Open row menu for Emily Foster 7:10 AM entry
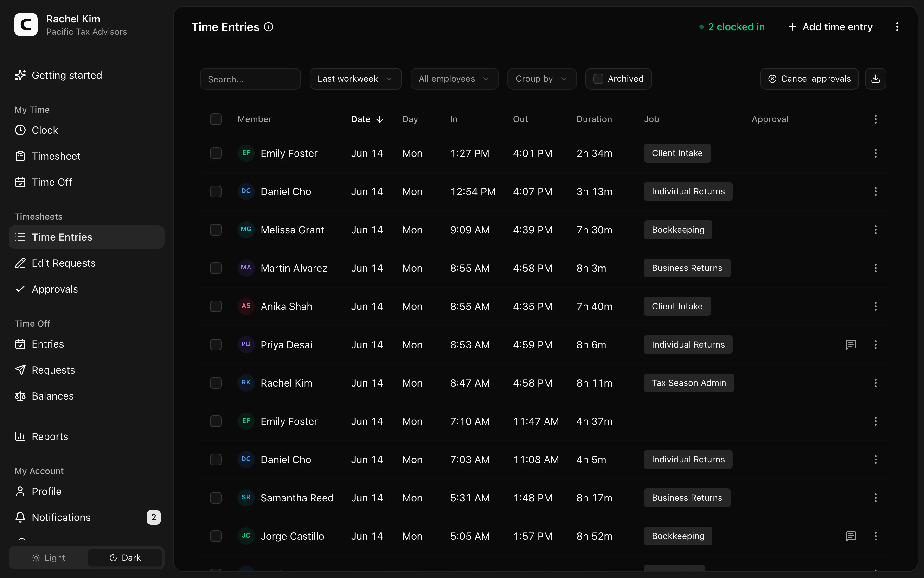 [875, 421]
